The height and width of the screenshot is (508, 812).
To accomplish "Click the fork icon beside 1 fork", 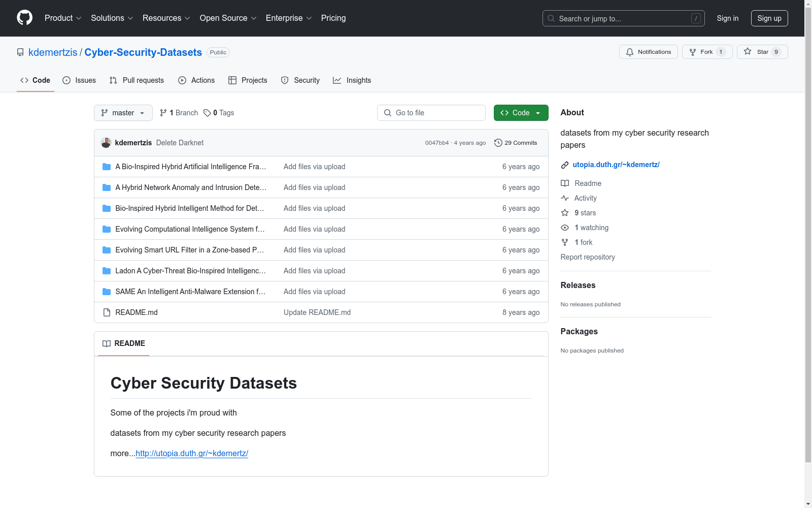I will (565, 242).
